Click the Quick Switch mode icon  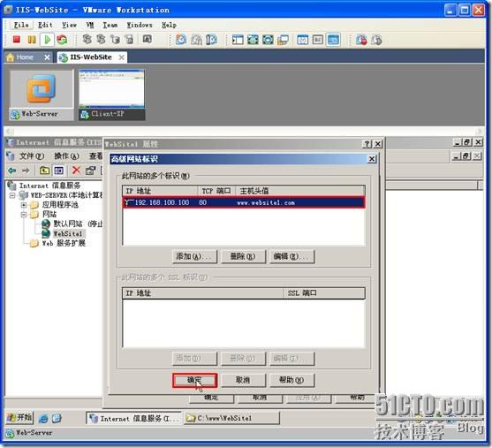[268, 40]
